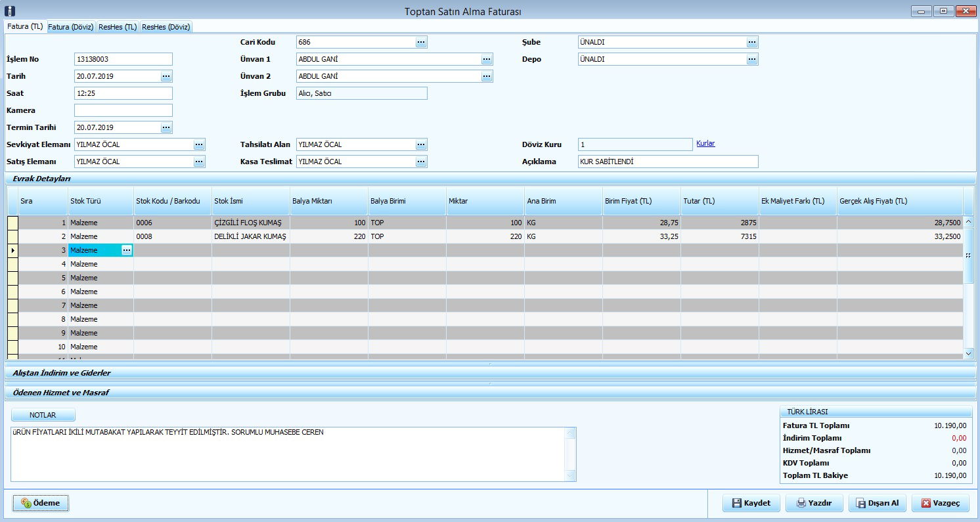Open the Kurlar exchange rates link
The image size is (980, 522).
pos(705,143)
